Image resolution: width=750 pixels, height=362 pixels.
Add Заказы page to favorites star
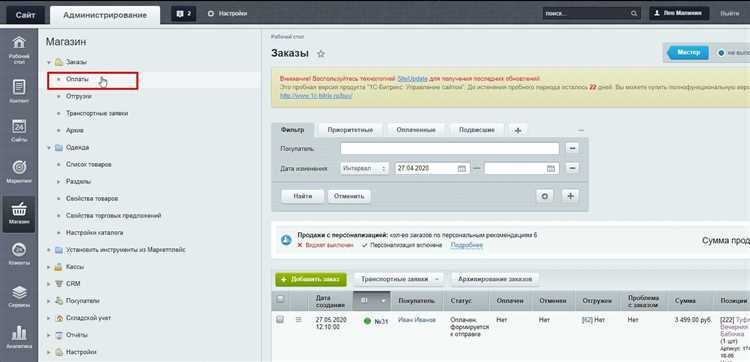point(321,54)
